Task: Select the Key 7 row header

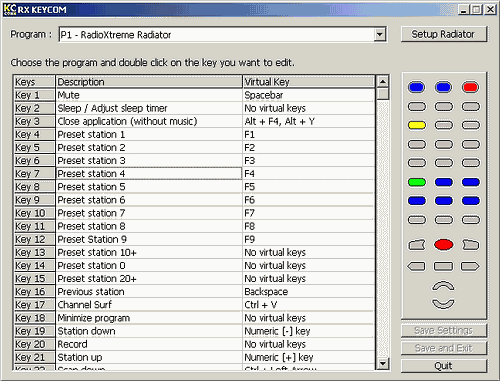Action: pyautogui.click(x=34, y=174)
